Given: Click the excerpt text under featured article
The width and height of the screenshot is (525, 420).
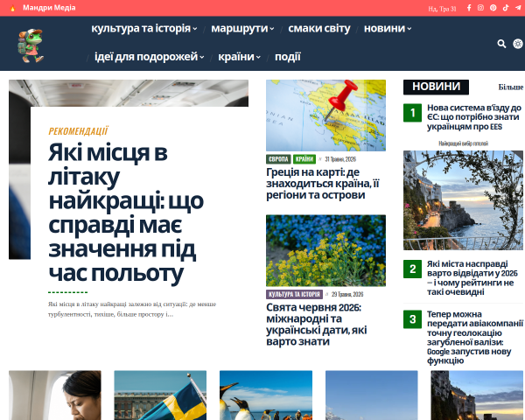Looking at the screenshot, I should pos(132,309).
